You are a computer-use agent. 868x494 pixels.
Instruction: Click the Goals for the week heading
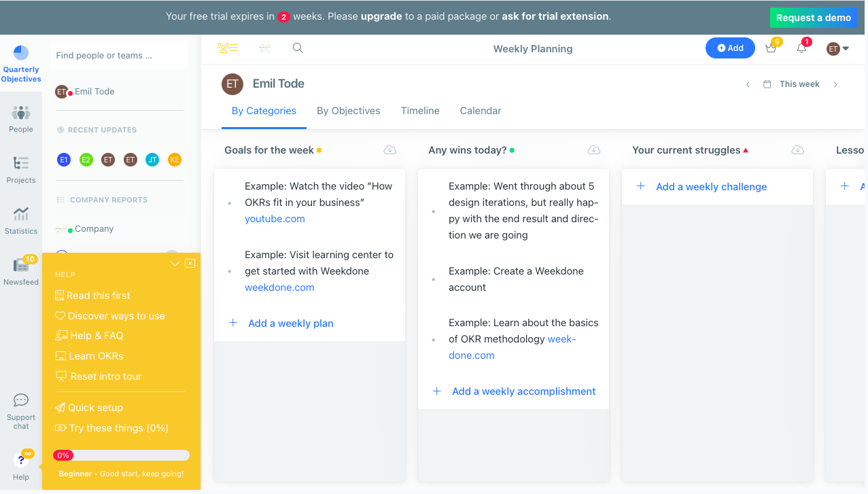click(x=269, y=150)
